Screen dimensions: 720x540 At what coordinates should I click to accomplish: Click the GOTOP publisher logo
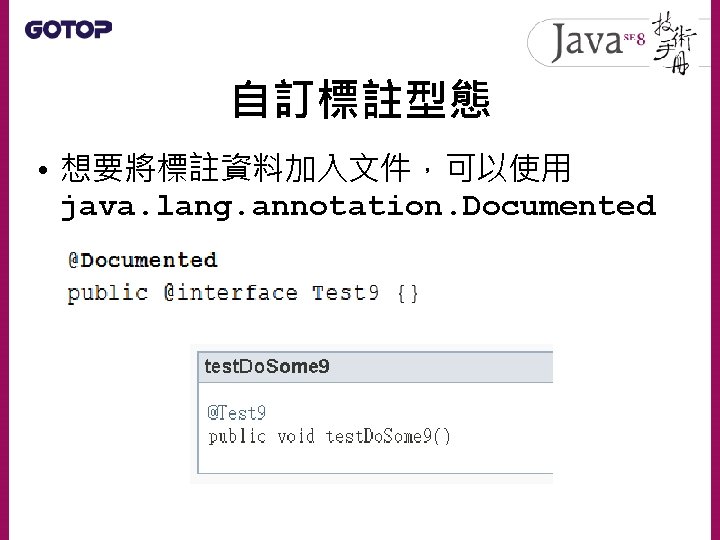click(68, 29)
